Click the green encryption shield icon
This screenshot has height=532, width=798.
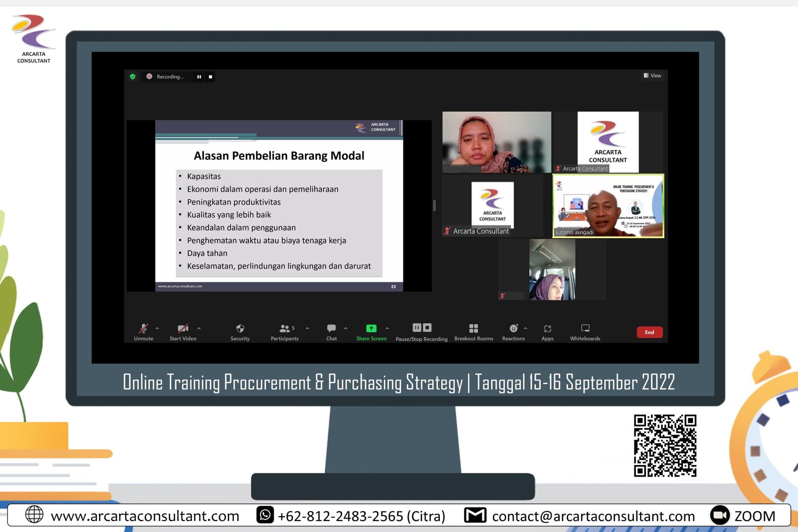click(x=133, y=77)
